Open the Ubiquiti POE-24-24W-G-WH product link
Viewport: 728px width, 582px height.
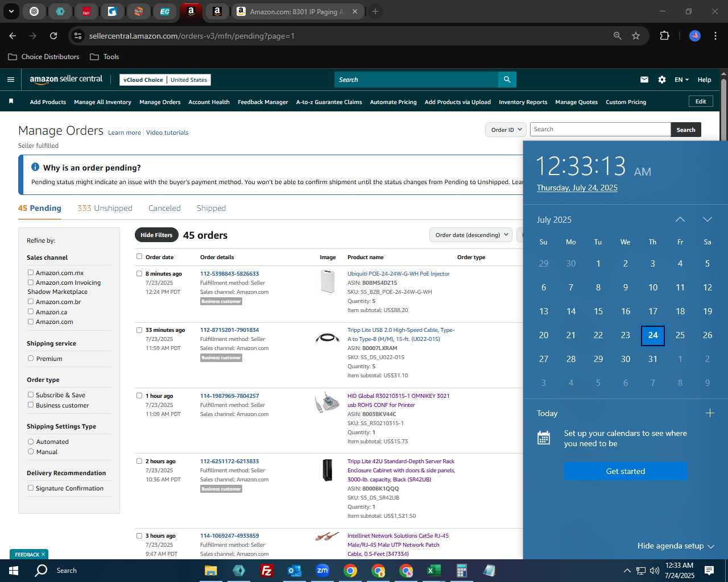pyautogui.click(x=398, y=273)
